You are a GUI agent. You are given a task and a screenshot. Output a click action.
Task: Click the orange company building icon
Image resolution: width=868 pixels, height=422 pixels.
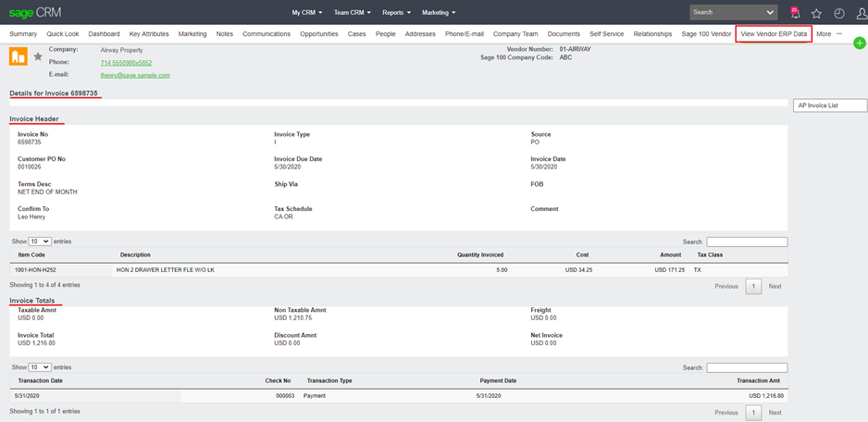[x=18, y=56]
